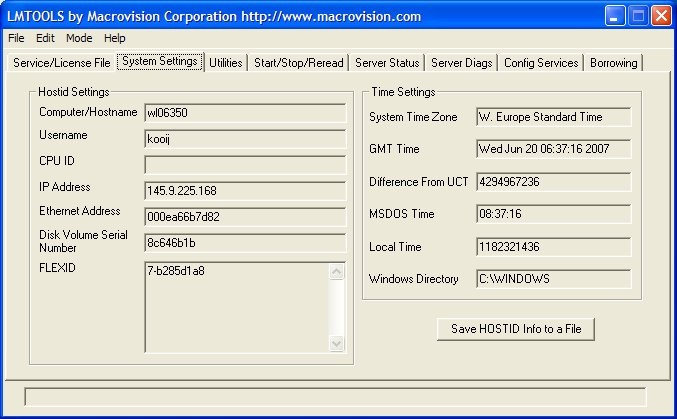Screen dimensions: 677x419
Task: Open the Server Diags tab
Action: tap(462, 63)
